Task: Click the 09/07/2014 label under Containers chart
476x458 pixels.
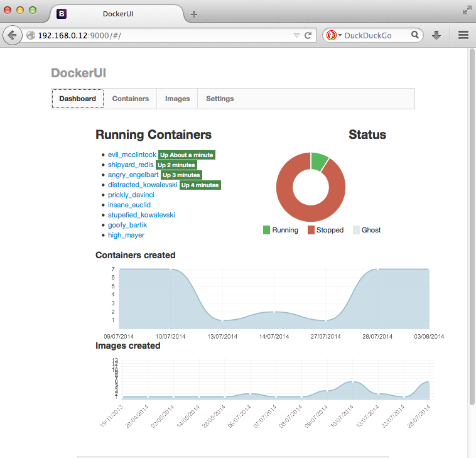Action: click(x=119, y=337)
